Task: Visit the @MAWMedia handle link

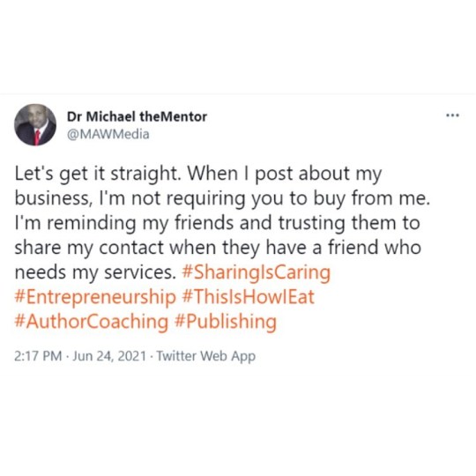Action: tap(108, 134)
